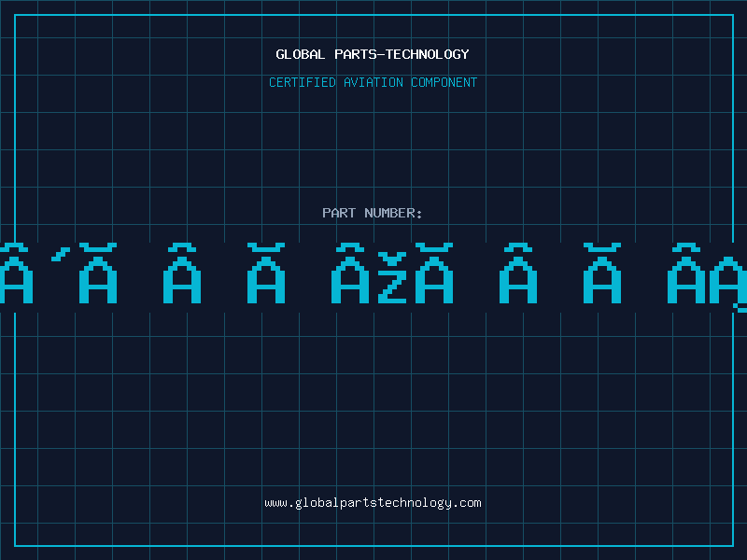Click the word GLOBAL in the title
Screen dimensions: 747x560
[301, 54]
